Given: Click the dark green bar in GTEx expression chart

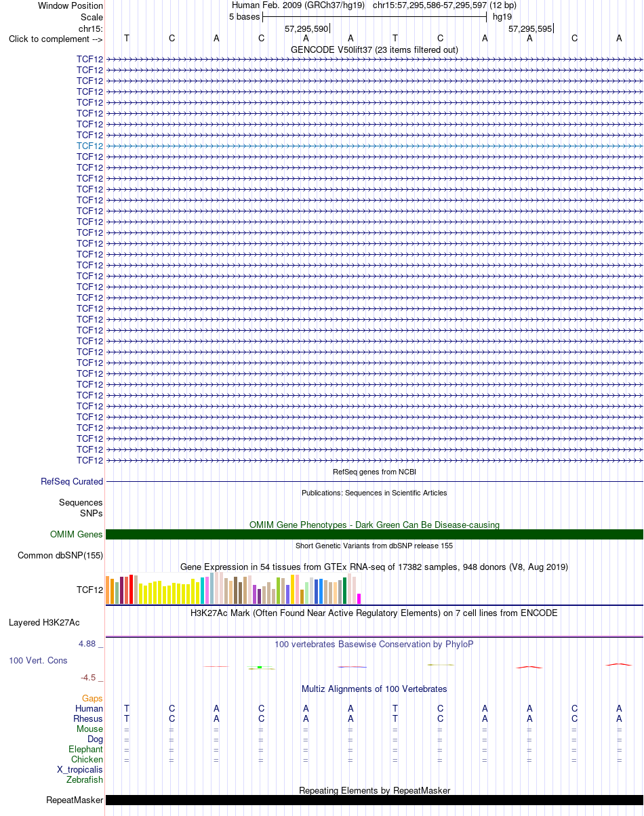Looking at the screenshot, I should pos(345,590).
